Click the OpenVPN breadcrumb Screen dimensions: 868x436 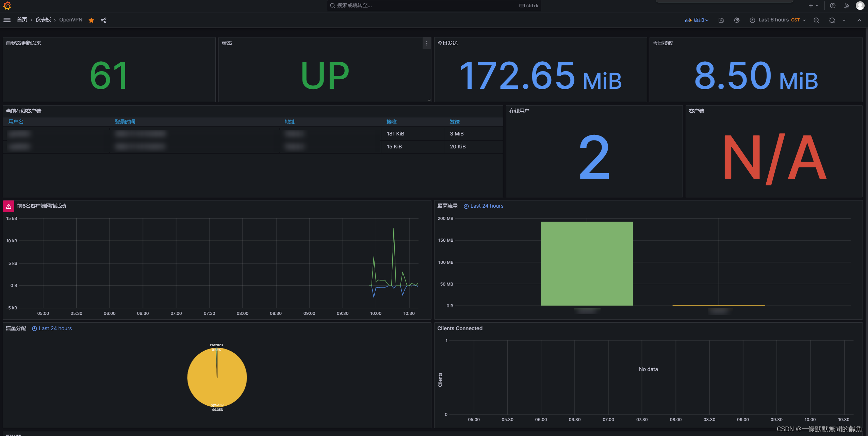pyautogui.click(x=71, y=20)
